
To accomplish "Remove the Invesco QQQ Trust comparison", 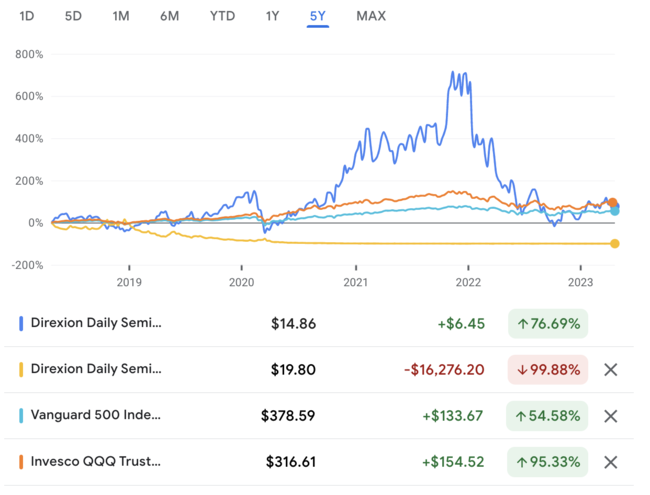I will coord(611,462).
